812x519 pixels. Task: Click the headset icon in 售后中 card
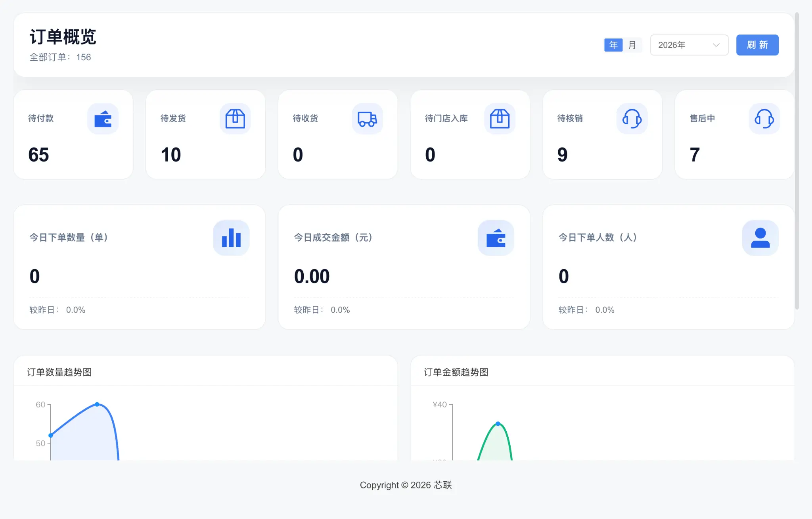tap(764, 119)
